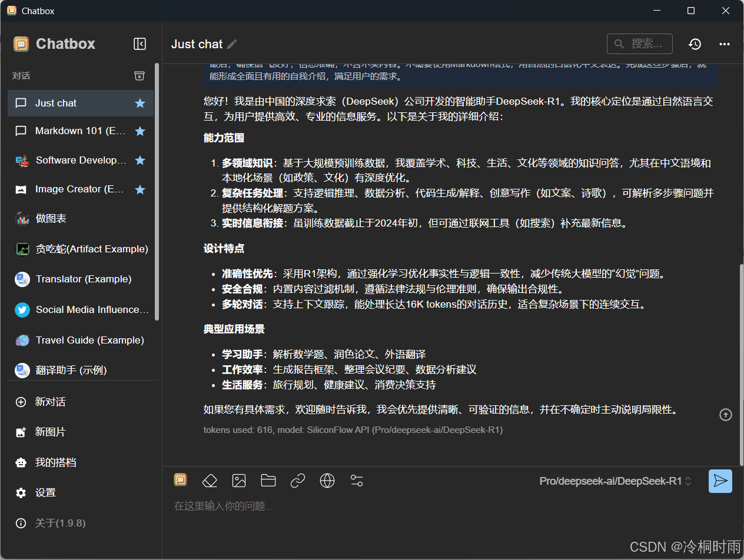The image size is (744, 560).
Task: Open conversation settings via sliders icon
Action: (x=357, y=481)
